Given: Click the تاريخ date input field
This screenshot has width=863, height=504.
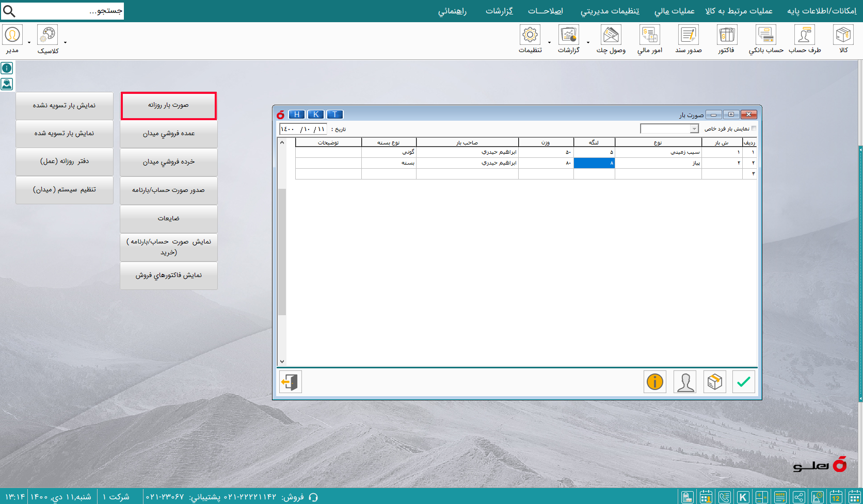Looking at the screenshot, I should coord(303,129).
